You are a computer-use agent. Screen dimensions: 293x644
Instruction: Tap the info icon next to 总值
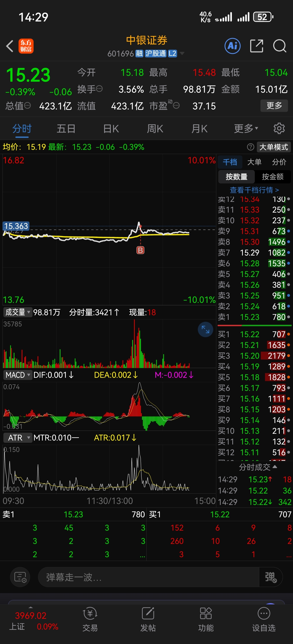[x=28, y=105]
